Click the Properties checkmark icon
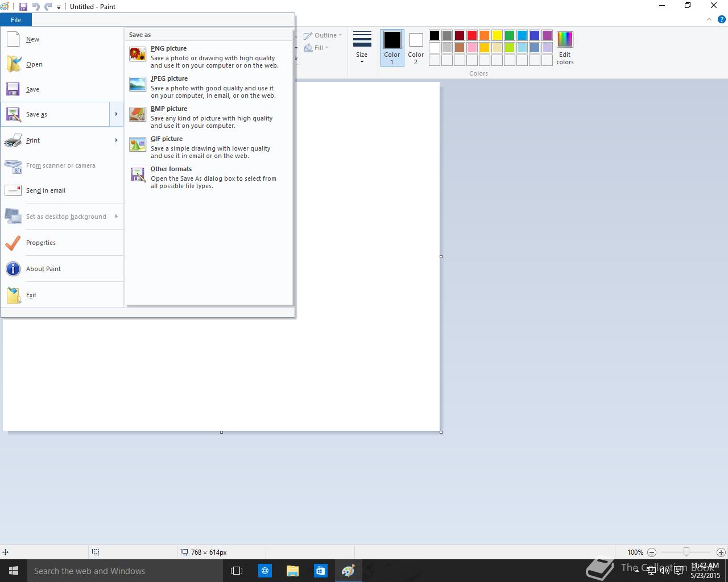This screenshot has width=728, height=582. click(13, 243)
